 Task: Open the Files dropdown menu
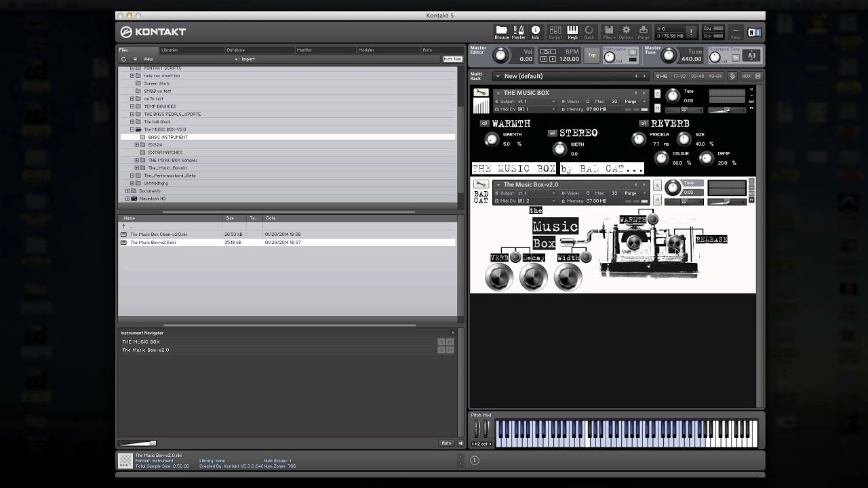pyautogui.click(x=608, y=32)
